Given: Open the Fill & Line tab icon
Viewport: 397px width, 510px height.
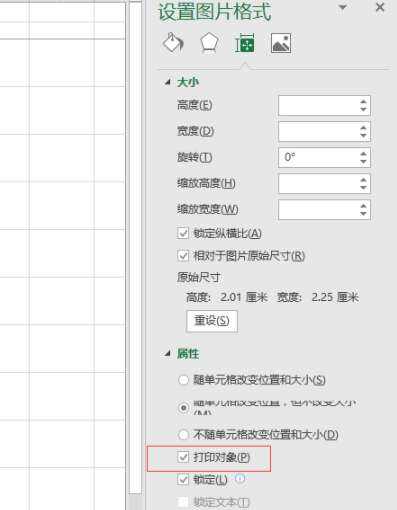Looking at the screenshot, I should [173, 43].
